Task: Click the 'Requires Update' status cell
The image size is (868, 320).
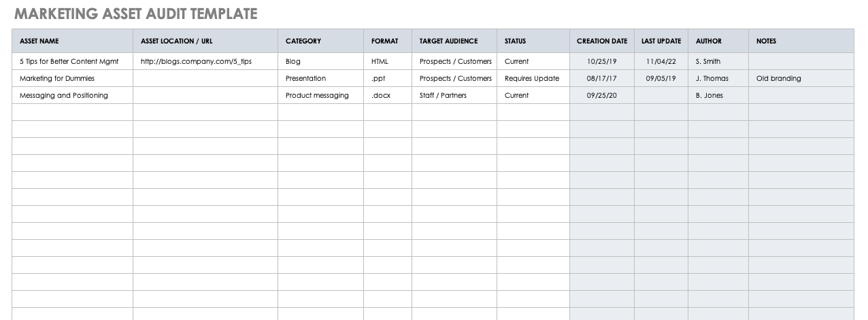Action: coord(532,78)
